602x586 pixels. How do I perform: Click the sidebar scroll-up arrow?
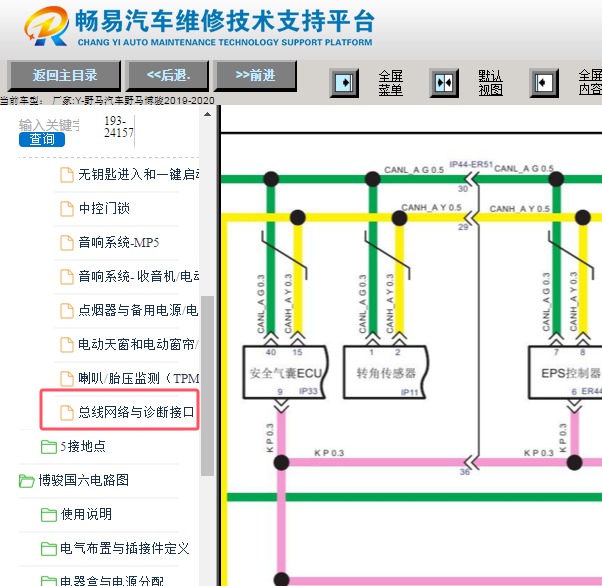coord(207,114)
